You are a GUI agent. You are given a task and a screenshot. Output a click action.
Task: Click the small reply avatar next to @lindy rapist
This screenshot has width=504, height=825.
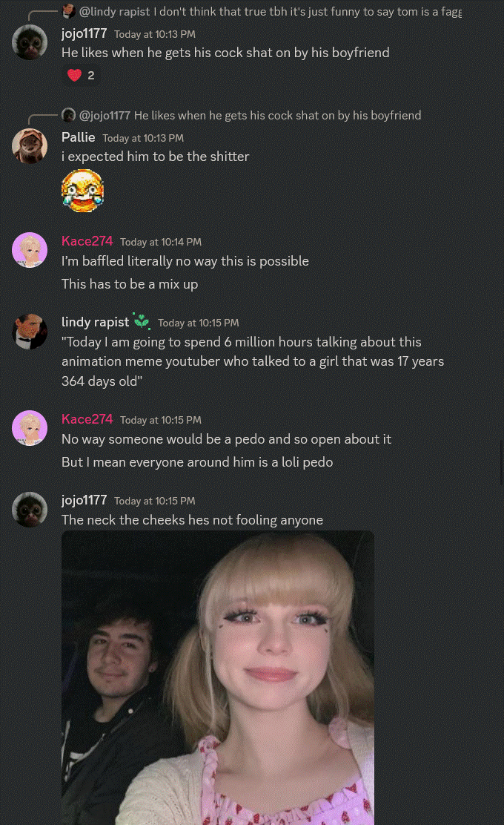(x=69, y=10)
